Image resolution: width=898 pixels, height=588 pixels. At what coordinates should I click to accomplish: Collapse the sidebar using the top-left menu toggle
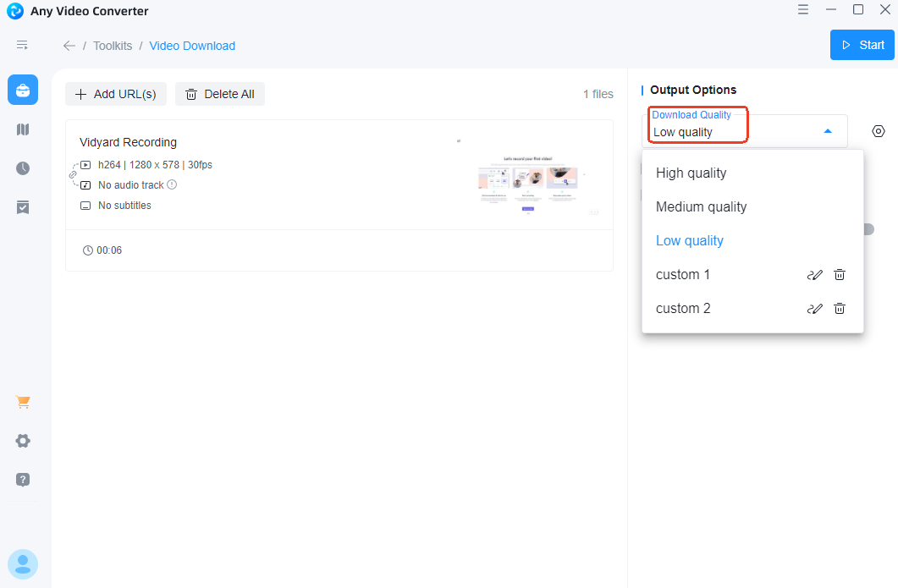pyautogui.click(x=23, y=45)
